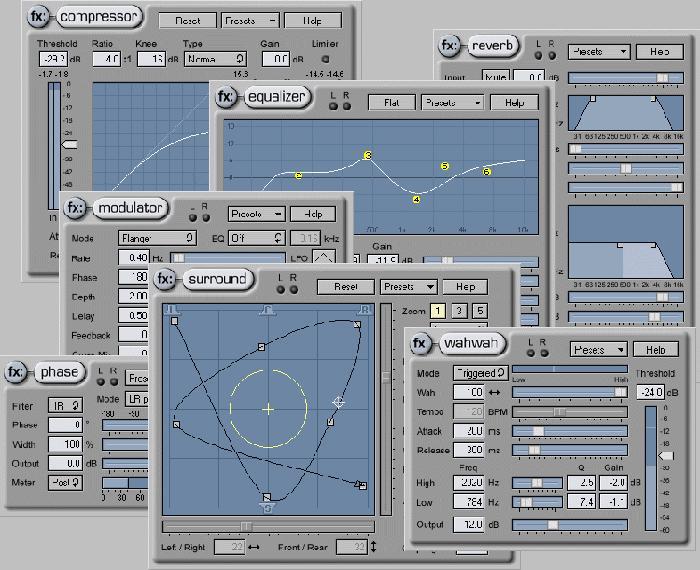
Task: Click the wahwah Output slider
Action: (x=570, y=525)
